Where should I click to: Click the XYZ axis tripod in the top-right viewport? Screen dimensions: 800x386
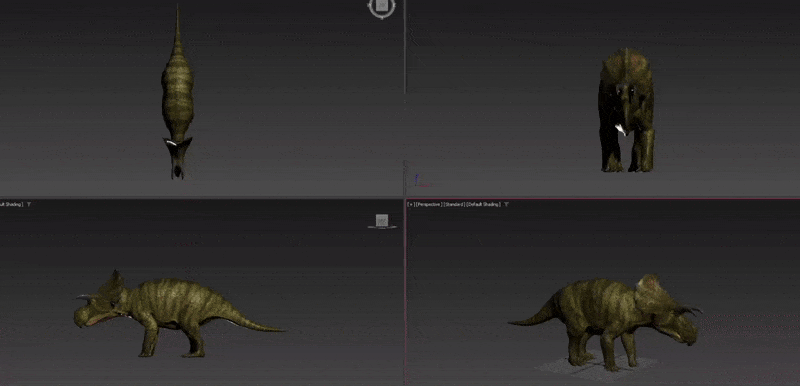419,180
